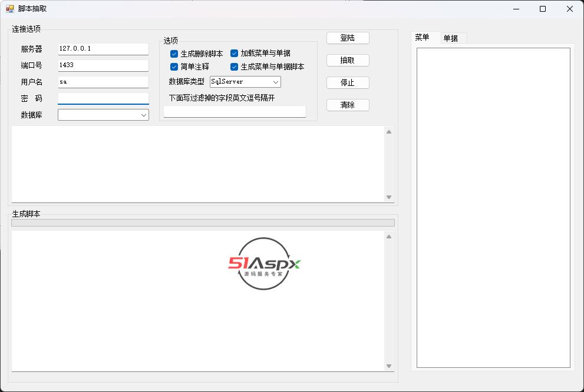The height and width of the screenshot is (392, 584).
Task: Click the up arrow of the log scrollbar
Action: [389, 132]
